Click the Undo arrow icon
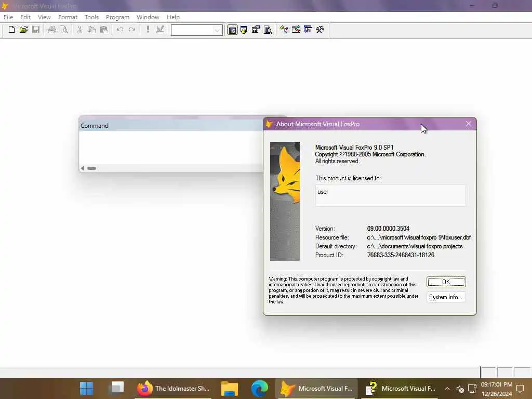This screenshot has width=532, height=399. point(120,30)
